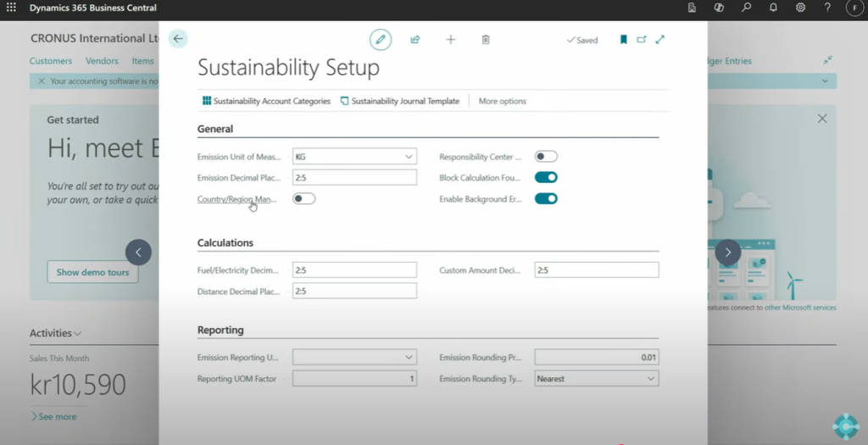Click CRONUS International company name
Image resolution: width=868 pixels, height=445 pixels.
pos(95,38)
